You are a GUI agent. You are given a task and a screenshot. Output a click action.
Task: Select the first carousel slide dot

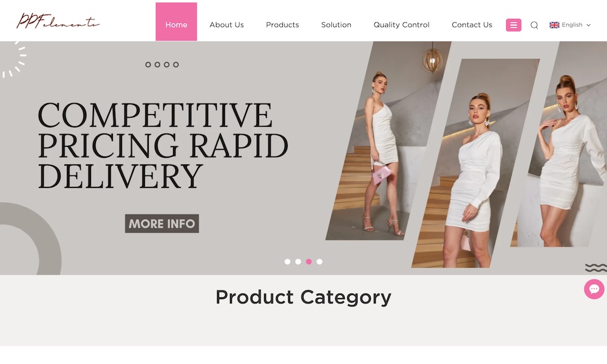(287, 262)
